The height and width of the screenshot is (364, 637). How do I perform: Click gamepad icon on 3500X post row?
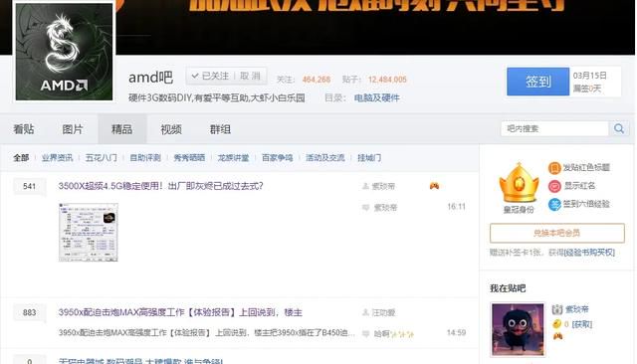[x=434, y=186]
